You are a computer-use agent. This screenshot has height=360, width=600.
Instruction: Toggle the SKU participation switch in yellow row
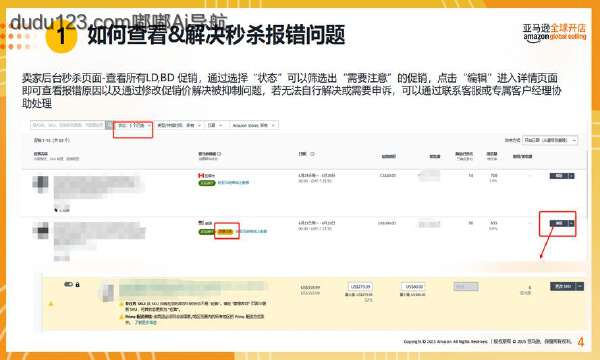pyautogui.click(x=68, y=284)
